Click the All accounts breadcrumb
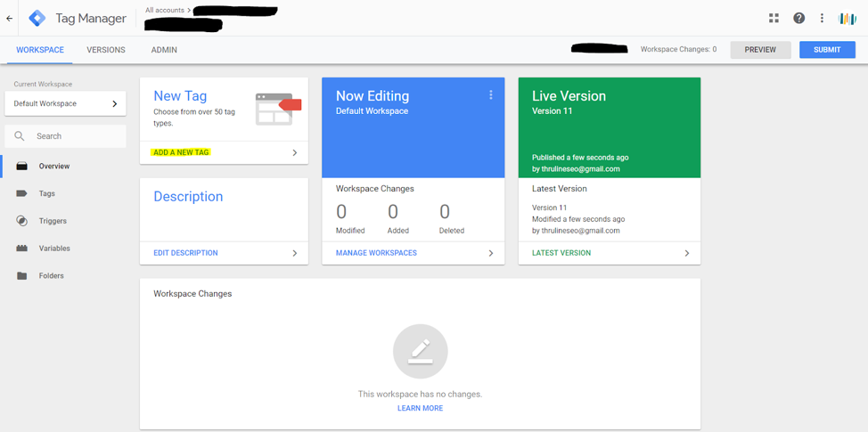This screenshot has width=868, height=432. (164, 10)
